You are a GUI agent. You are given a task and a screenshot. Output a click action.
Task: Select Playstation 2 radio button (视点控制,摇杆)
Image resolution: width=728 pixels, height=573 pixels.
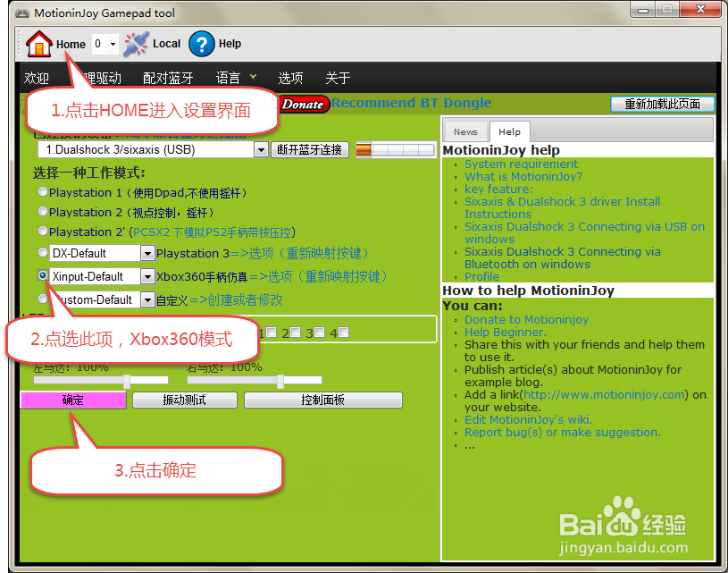(43, 212)
